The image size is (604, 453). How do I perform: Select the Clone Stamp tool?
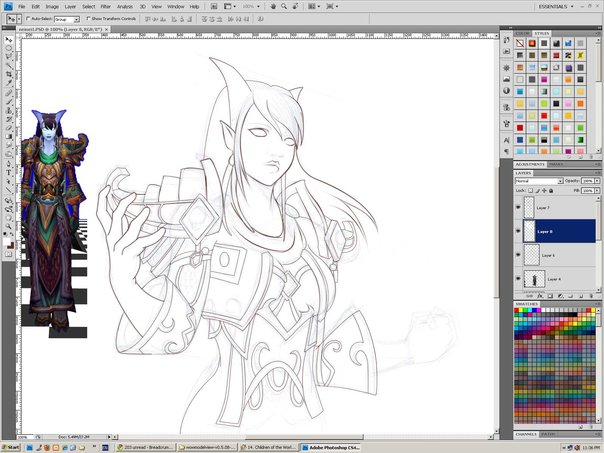[x=8, y=111]
